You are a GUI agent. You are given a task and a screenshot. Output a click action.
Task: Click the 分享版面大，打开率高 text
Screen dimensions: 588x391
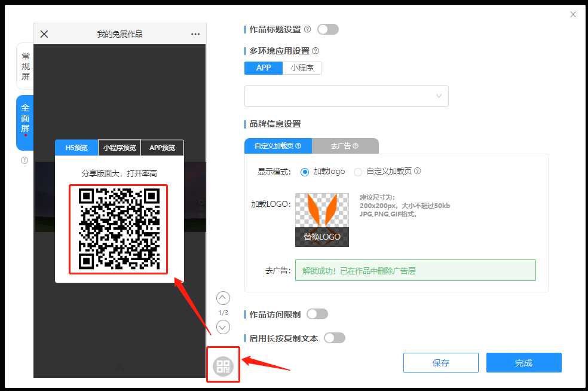(120, 173)
